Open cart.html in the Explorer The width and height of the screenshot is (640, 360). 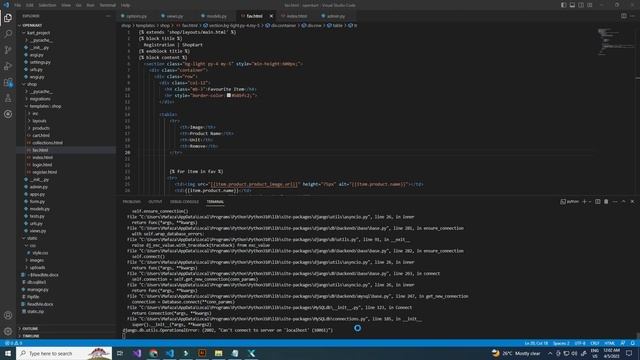click(x=41, y=136)
